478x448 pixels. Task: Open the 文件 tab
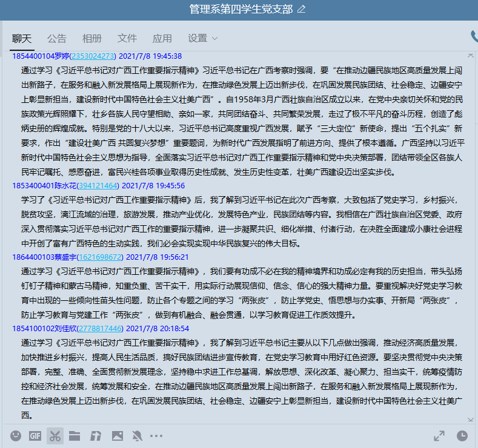pyautogui.click(x=127, y=38)
